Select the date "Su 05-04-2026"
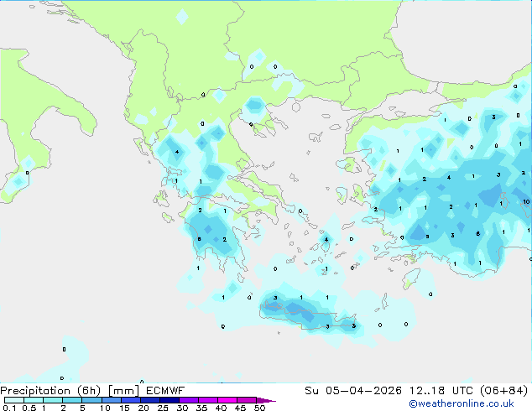 (x=353, y=391)
